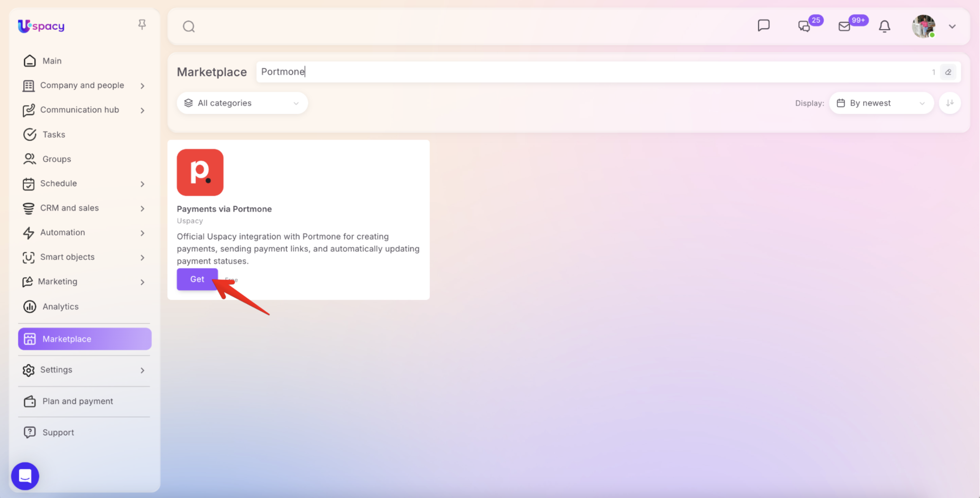Click the Marketplace store icon
The image size is (980, 498).
point(30,339)
